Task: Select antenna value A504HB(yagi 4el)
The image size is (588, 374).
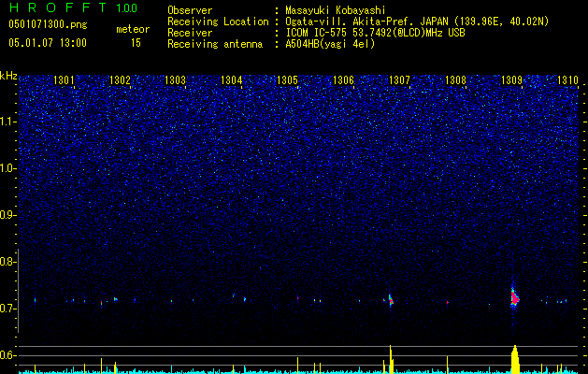Action: point(330,44)
